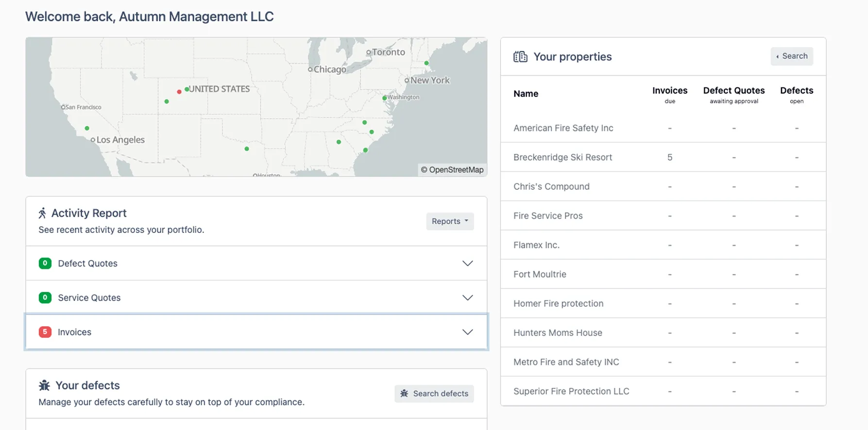
Task: Click the Activity Report running person icon
Action: [x=42, y=213]
